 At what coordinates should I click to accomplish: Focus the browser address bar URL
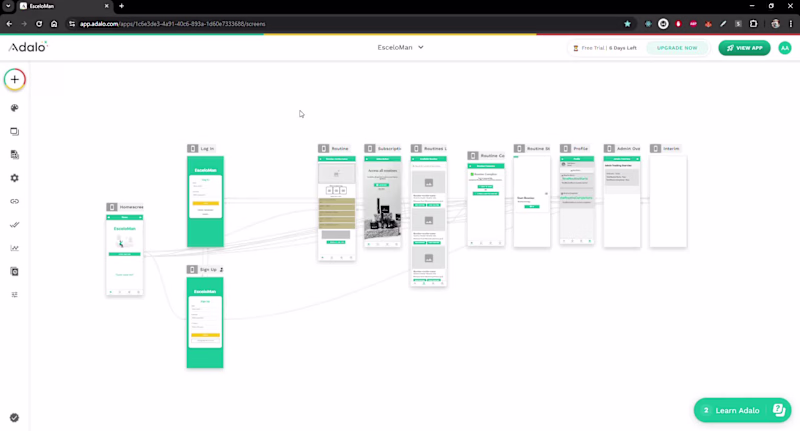coord(172,24)
